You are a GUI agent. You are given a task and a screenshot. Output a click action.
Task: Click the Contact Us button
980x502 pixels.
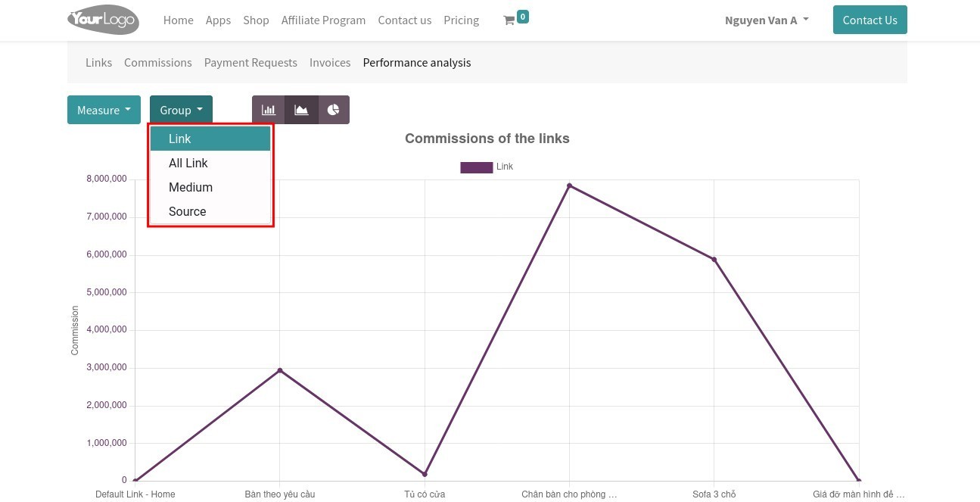870,20
